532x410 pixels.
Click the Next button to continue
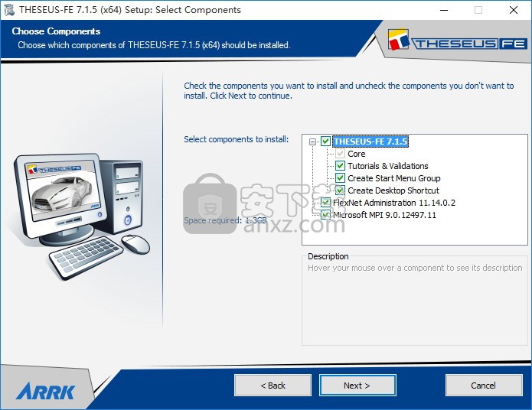(x=357, y=386)
